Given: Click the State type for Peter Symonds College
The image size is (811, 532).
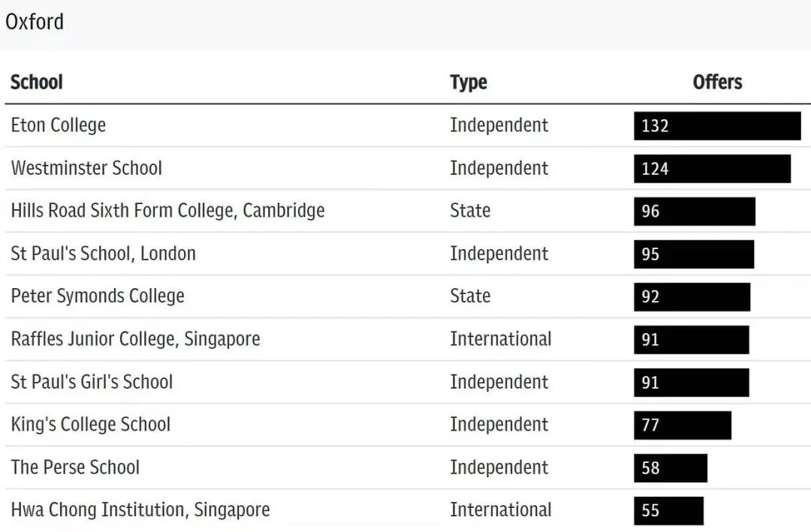Looking at the screenshot, I should point(470,296).
